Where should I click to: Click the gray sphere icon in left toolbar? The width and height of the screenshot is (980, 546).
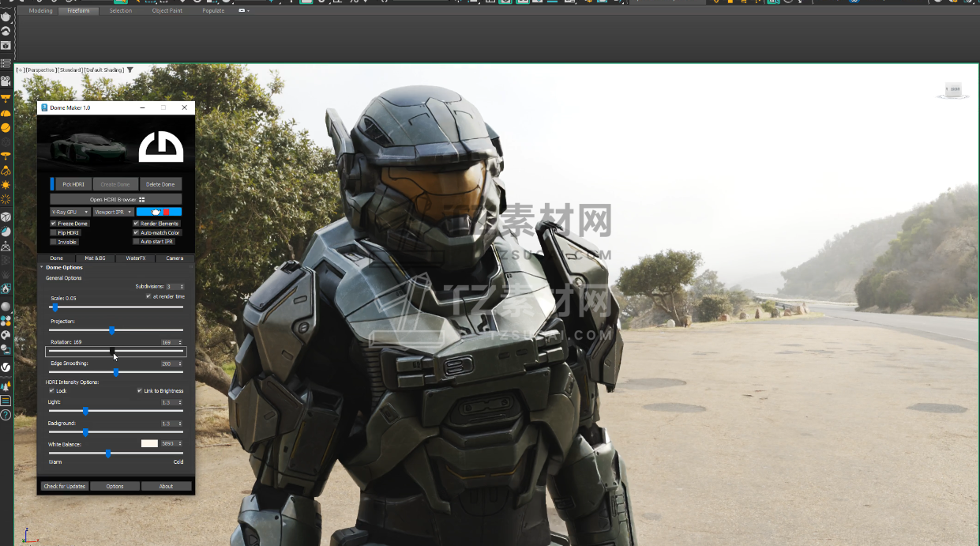pos(6,307)
